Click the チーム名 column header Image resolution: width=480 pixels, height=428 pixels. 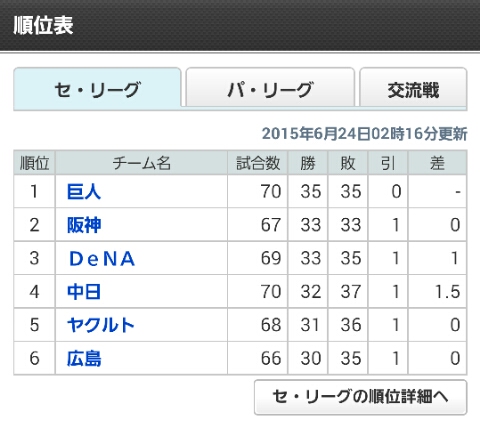142,163
